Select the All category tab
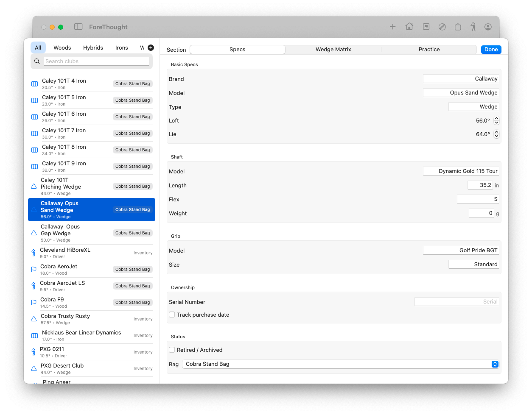The height and width of the screenshot is (415, 532). click(x=38, y=47)
